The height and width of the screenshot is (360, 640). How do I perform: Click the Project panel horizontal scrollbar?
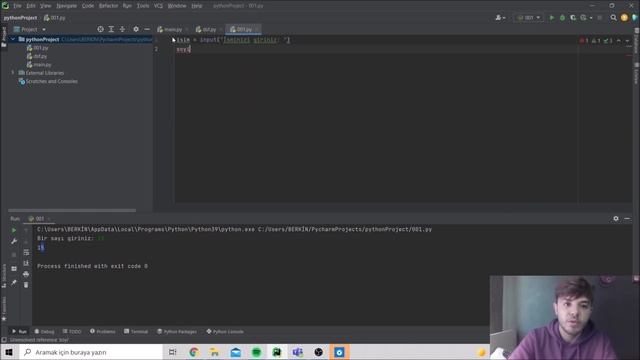72,211
